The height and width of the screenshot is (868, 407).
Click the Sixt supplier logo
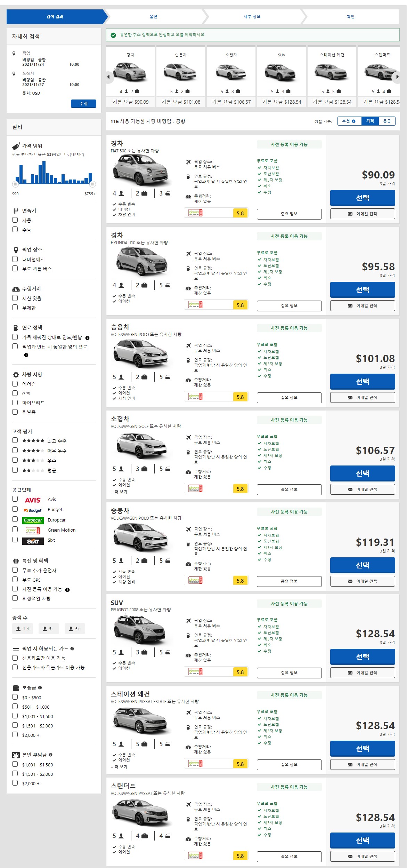pyautogui.click(x=33, y=541)
